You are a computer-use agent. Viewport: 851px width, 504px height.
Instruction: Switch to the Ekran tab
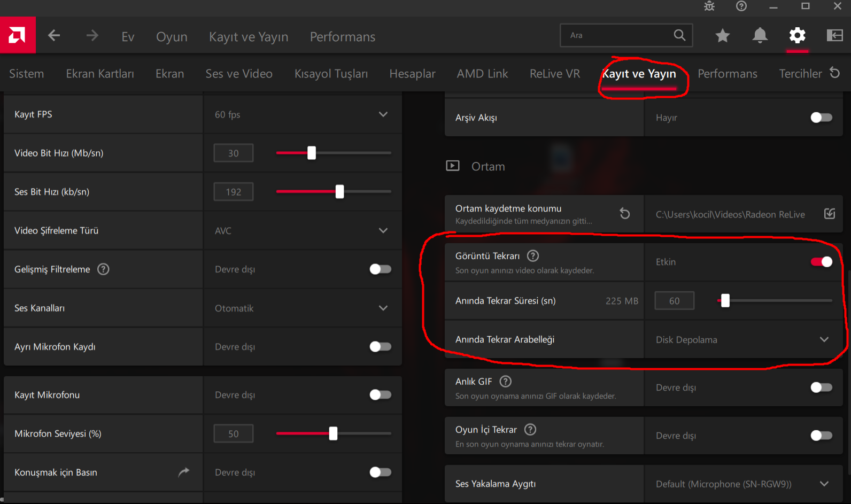pyautogui.click(x=169, y=74)
